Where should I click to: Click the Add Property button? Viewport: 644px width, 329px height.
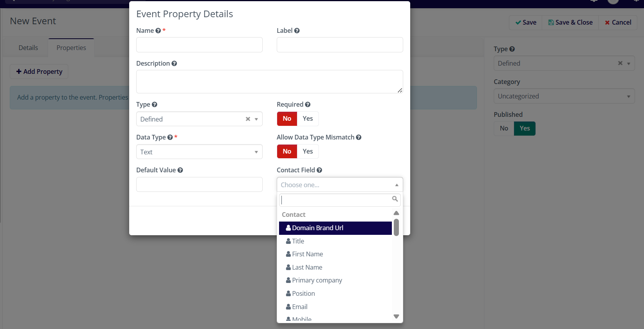tap(39, 72)
